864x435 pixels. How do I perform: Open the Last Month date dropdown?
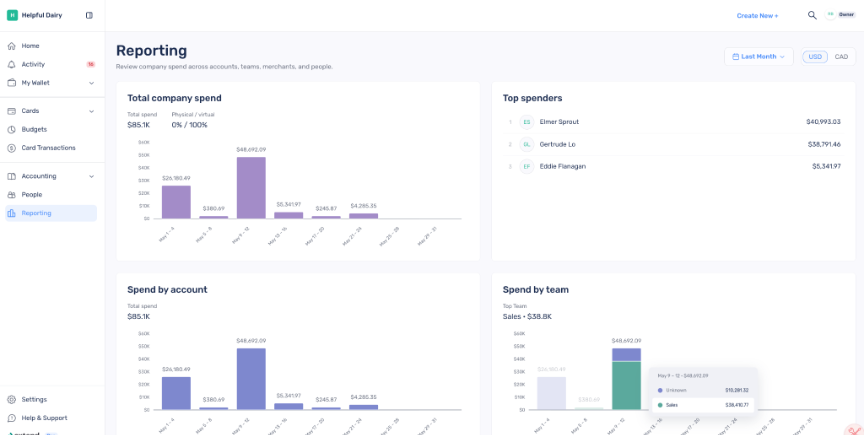click(x=758, y=57)
